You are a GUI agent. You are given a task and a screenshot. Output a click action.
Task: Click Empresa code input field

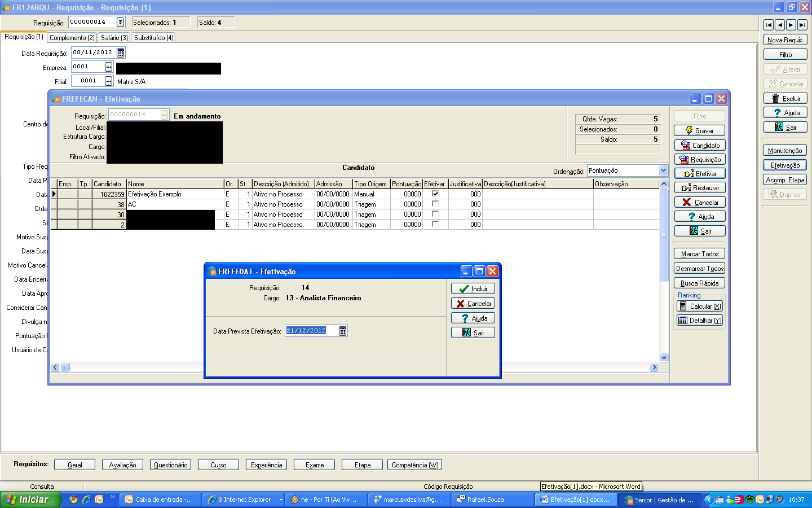tap(88, 67)
